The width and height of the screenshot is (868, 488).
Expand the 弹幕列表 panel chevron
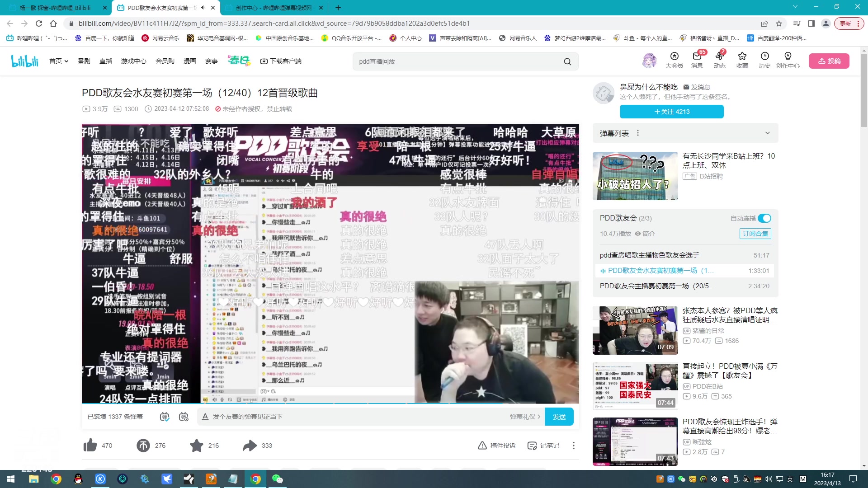(x=767, y=133)
